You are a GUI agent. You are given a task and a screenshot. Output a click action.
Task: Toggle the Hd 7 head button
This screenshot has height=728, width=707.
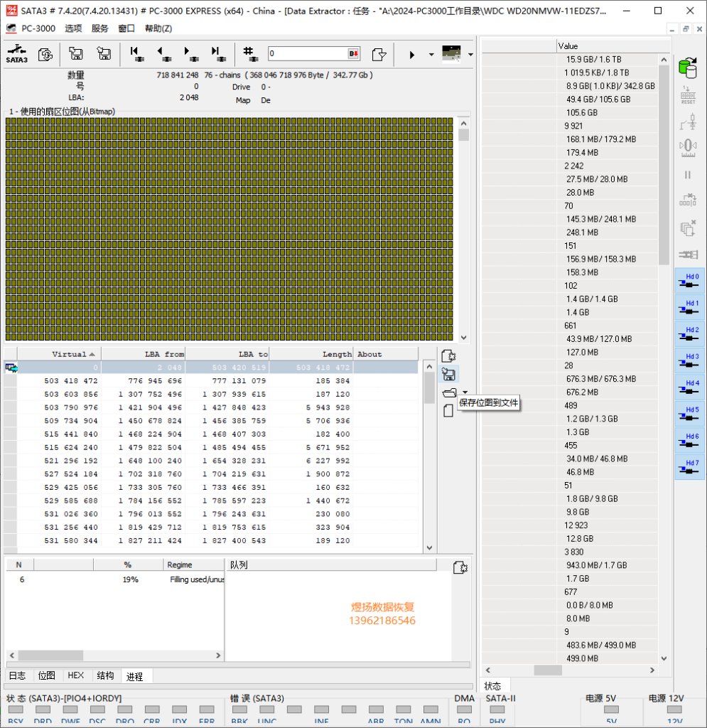(689, 466)
